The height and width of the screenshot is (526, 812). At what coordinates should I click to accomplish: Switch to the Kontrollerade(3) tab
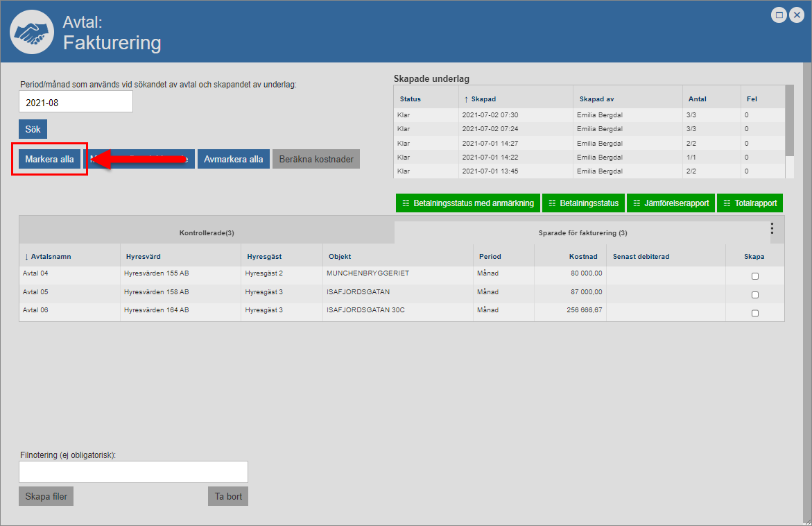pyautogui.click(x=207, y=233)
